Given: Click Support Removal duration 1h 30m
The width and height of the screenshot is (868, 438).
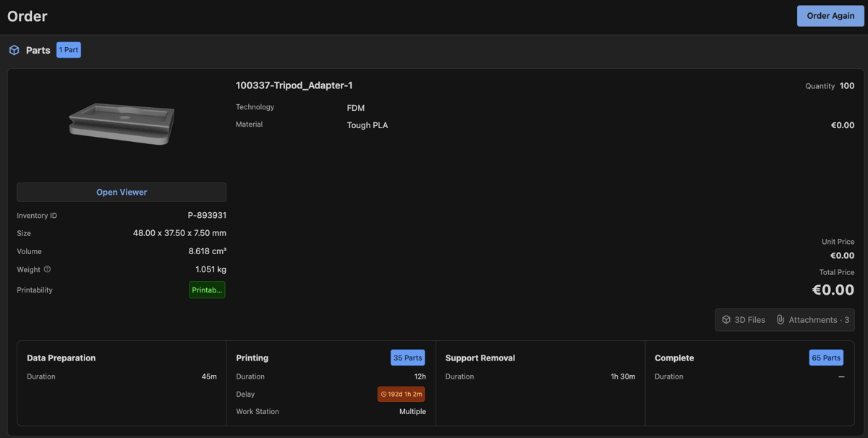Looking at the screenshot, I should click(x=623, y=376).
